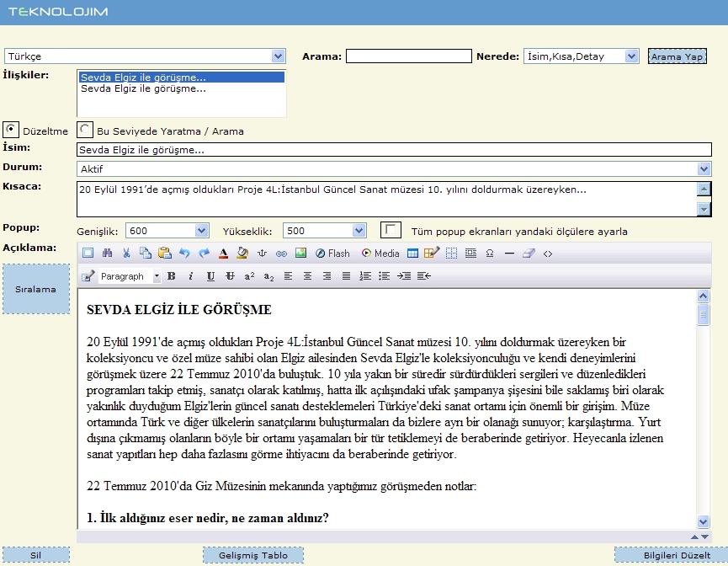Screen dimensions: 728x566
Task: Justify the text
Action: click(x=347, y=276)
